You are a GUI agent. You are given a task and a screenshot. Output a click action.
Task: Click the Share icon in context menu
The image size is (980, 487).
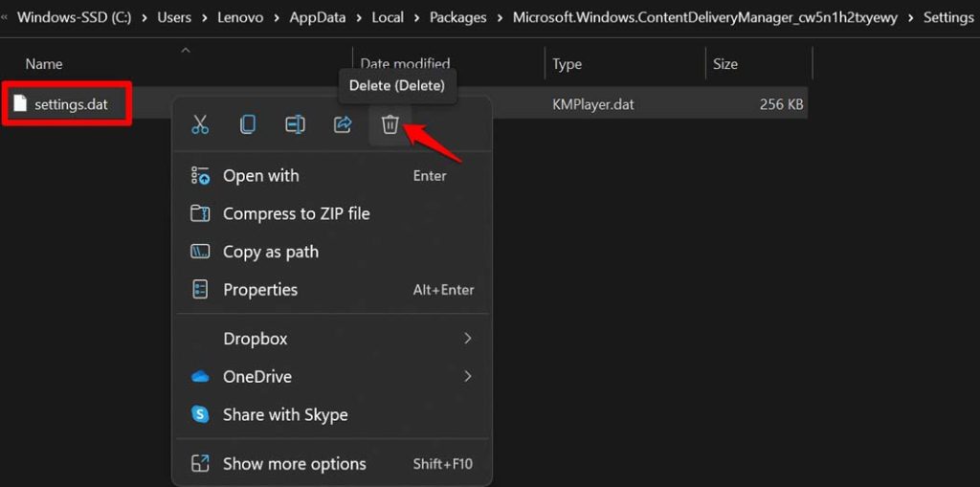pos(343,124)
